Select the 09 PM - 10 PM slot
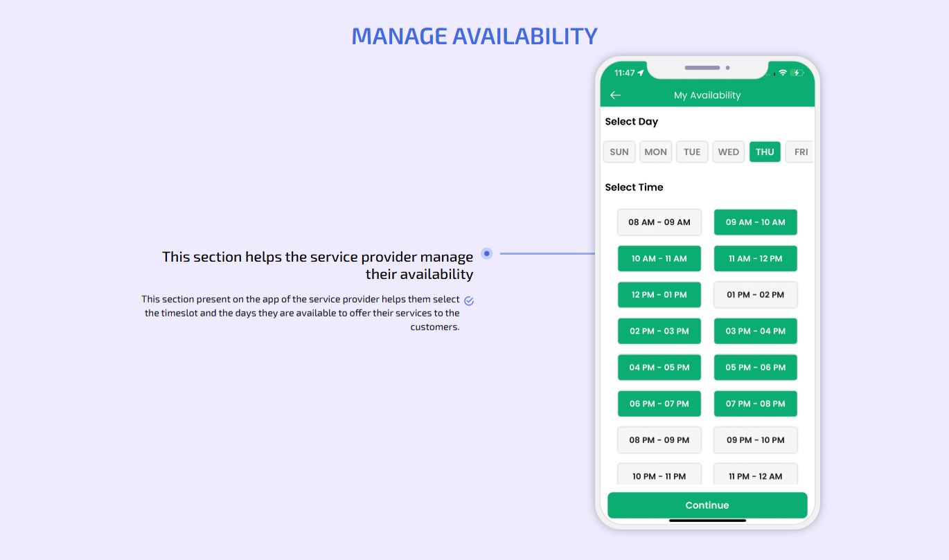The width and height of the screenshot is (949, 560). pos(755,440)
